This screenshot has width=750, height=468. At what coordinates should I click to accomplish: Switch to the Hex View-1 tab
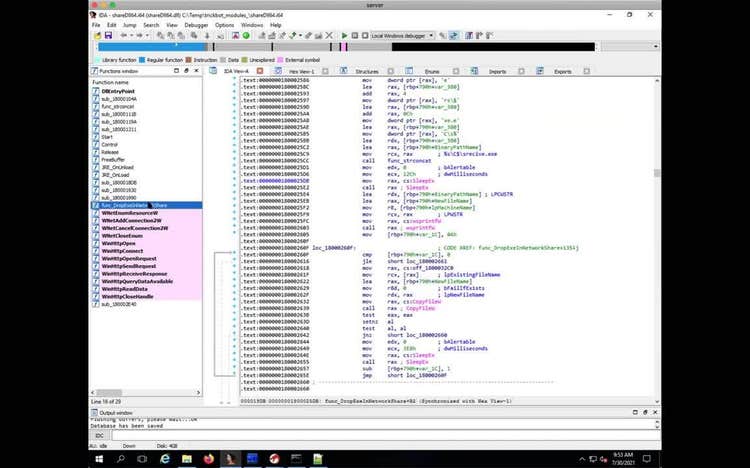point(302,72)
